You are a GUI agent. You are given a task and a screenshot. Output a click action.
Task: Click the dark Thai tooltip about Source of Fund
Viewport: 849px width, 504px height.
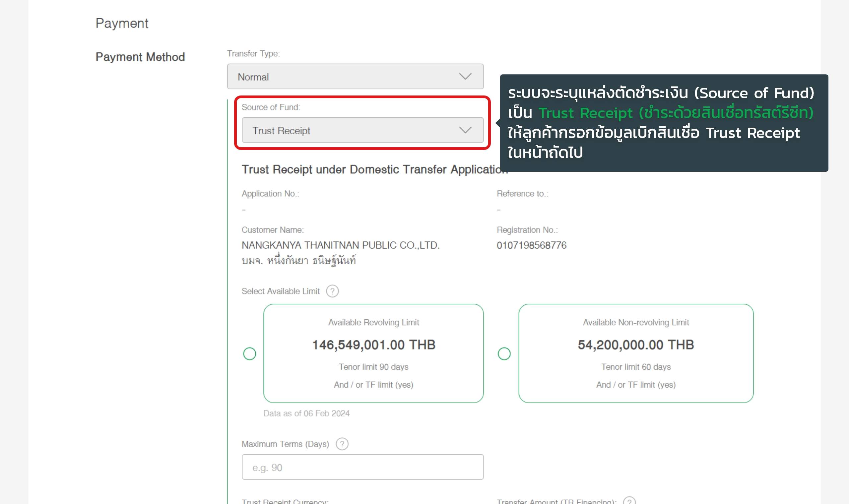664,123
